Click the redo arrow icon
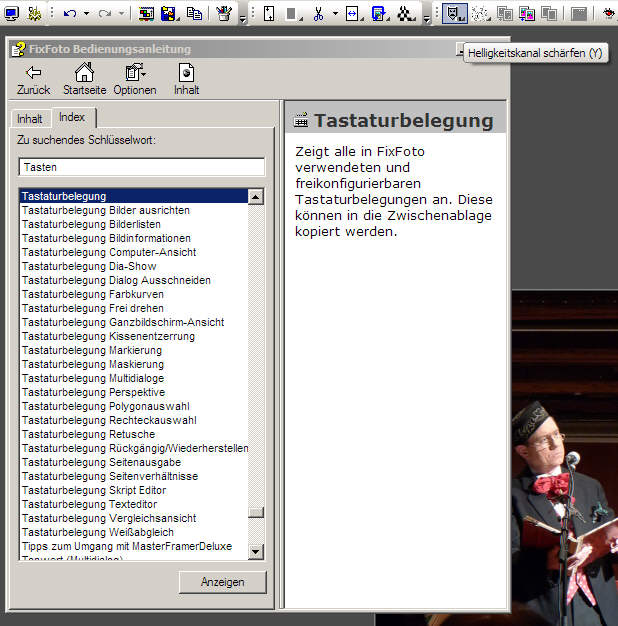Image resolution: width=618 pixels, height=626 pixels. point(105,14)
